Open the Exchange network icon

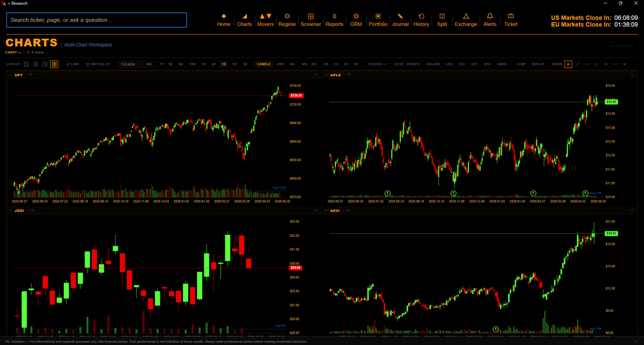click(x=466, y=20)
